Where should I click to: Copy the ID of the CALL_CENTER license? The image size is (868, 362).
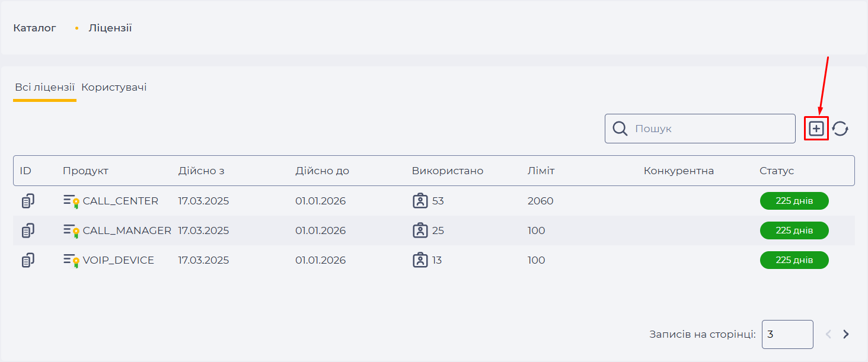point(28,201)
